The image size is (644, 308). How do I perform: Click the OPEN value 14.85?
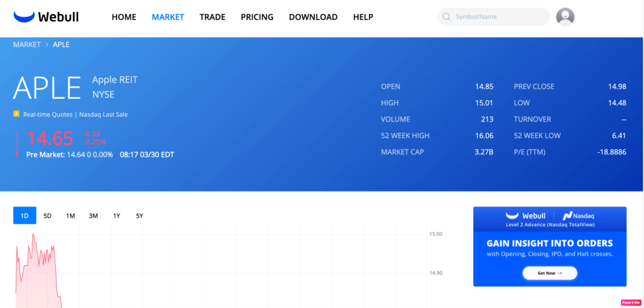point(484,87)
